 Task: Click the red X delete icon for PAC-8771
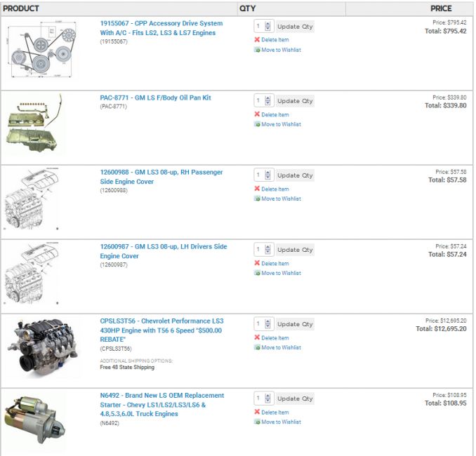tap(257, 114)
